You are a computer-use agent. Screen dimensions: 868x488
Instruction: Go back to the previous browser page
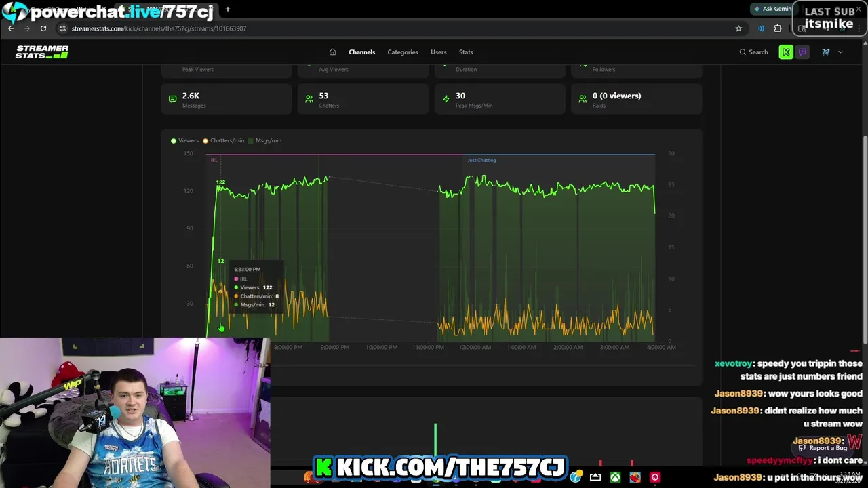(11, 28)
